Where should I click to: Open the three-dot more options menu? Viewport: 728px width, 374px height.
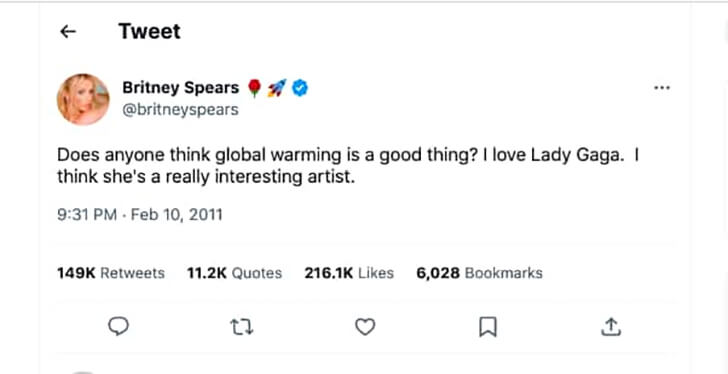662,87
